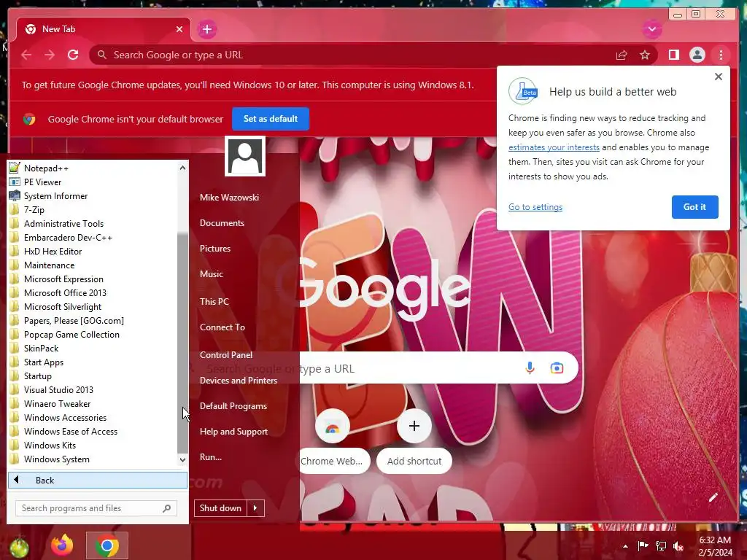Search by image camera icon
This screenshot has width=747, height=560.
557,367
